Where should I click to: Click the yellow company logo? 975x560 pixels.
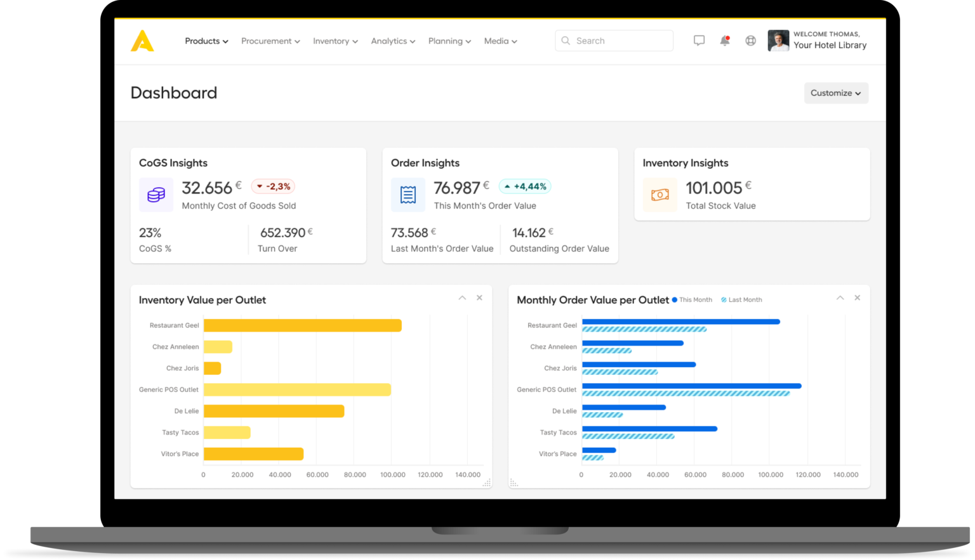(142, 40)
